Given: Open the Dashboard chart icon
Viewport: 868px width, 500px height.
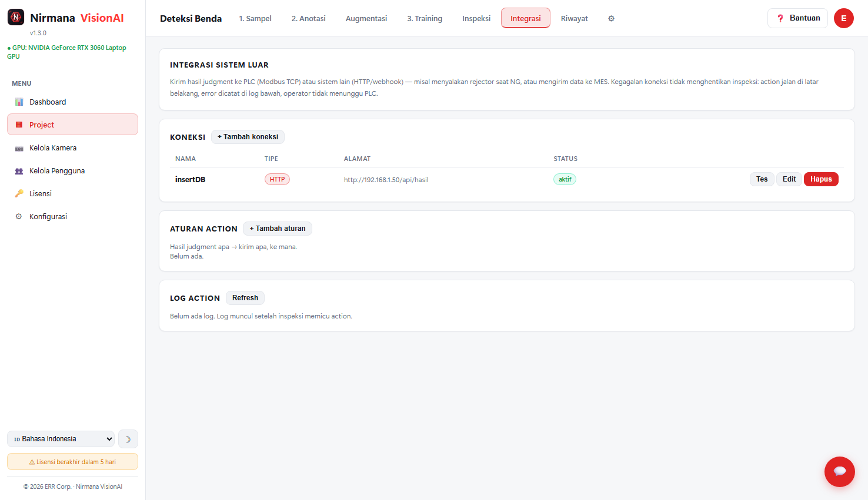Looking at the screenshot, I should [19, 102].
